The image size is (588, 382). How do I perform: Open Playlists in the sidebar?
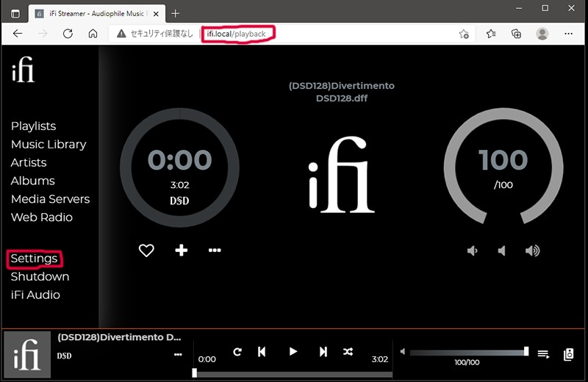33,126
